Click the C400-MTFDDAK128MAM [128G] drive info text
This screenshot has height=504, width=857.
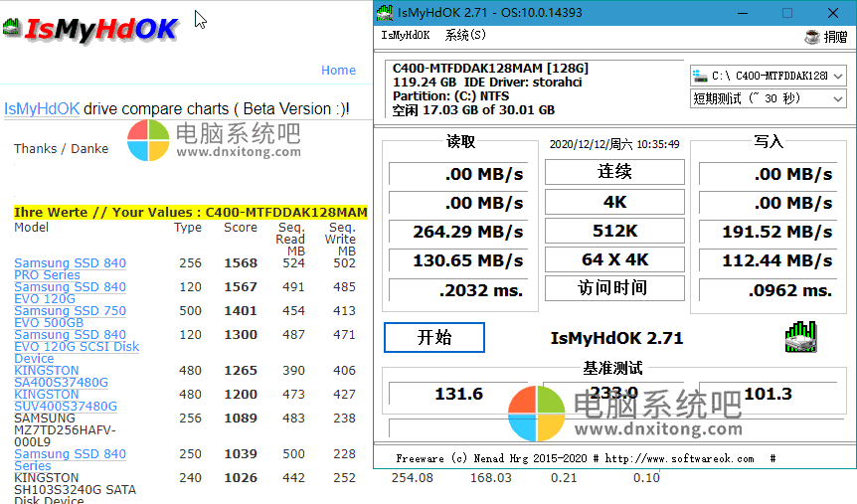coord(490,69)
